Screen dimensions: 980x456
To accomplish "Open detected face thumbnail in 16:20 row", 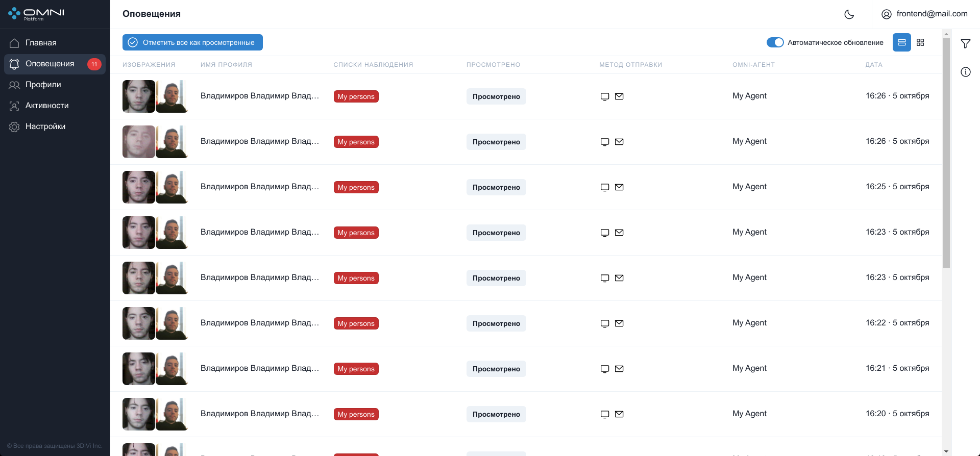I will (139, 414).
